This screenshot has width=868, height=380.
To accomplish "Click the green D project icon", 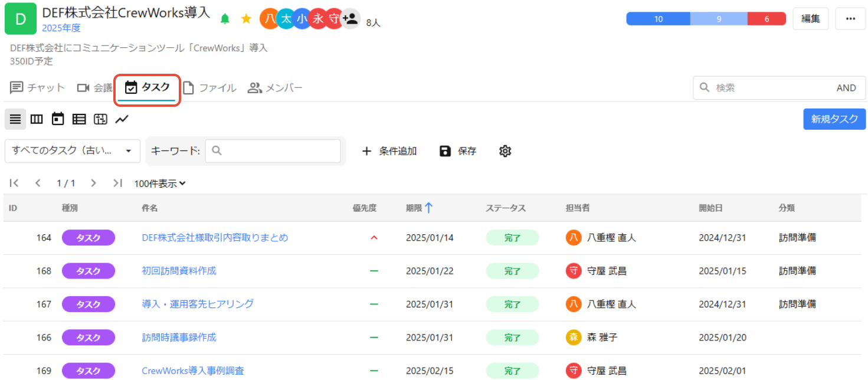I will [21, 19].
